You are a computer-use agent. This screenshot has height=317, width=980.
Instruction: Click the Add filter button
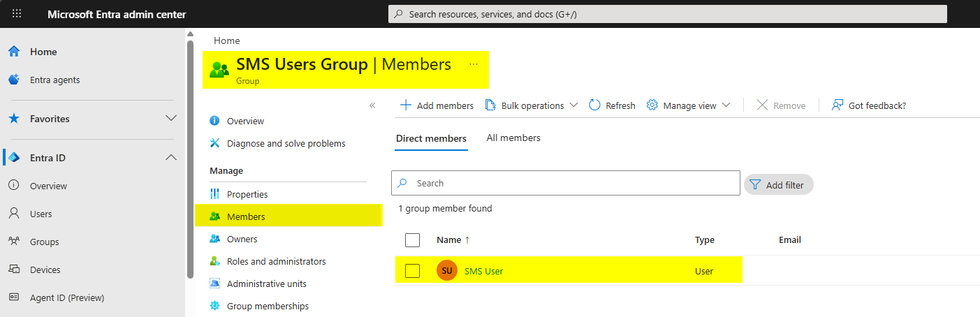779,184
